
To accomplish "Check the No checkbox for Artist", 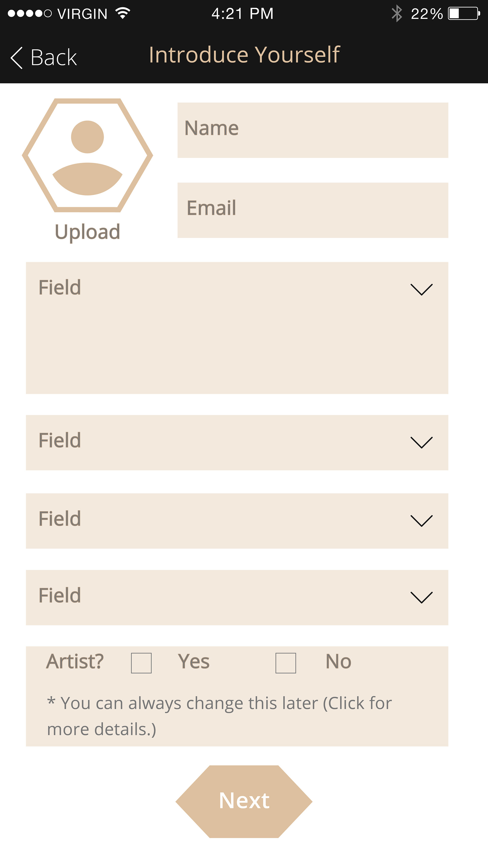I will coord(285,663).
